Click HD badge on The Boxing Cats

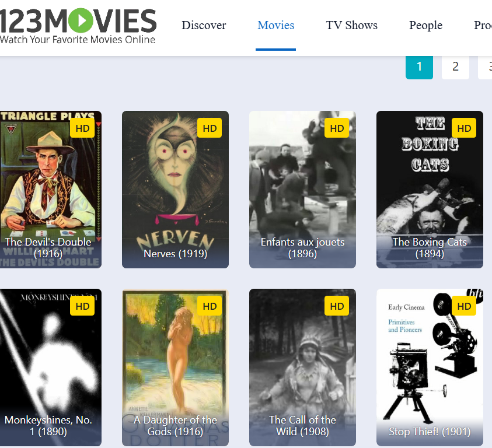pyautogui.click(x=464, y=128)
